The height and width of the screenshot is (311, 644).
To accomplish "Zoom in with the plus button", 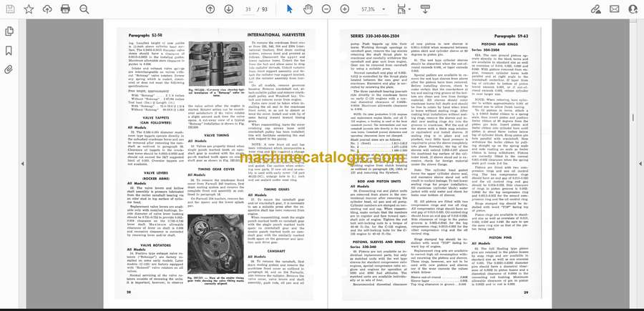I will click(x=345, y=9).
